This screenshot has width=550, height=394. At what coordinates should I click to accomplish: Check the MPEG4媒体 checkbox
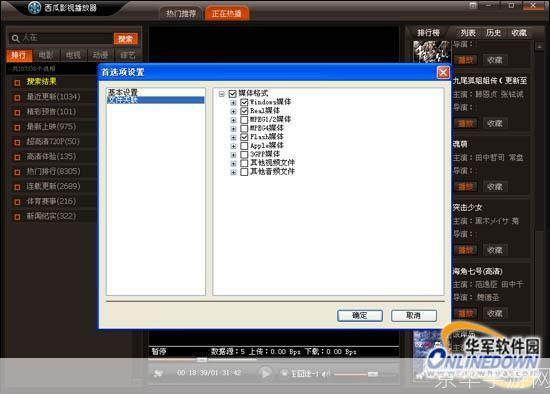tap(244, 128)
